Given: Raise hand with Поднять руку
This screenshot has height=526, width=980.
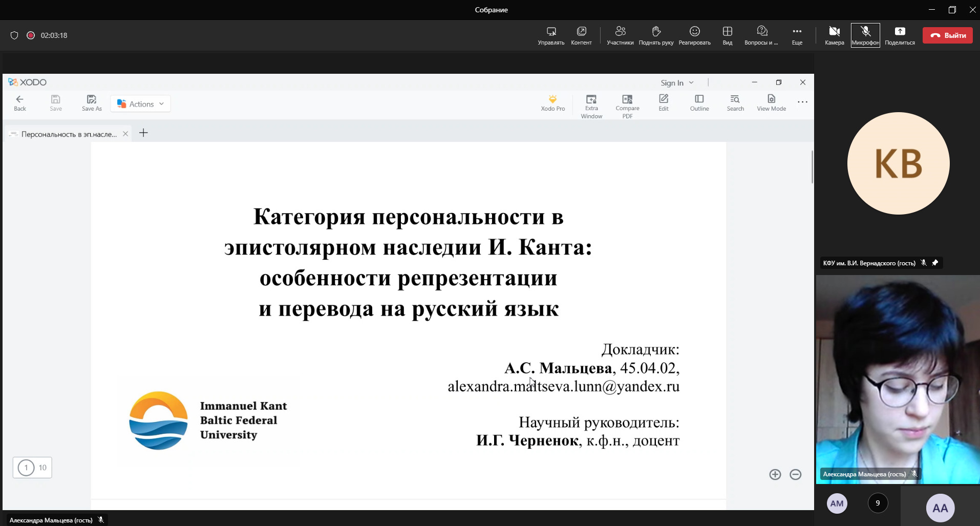Looking at the screenshot, I should coord(657,35).
